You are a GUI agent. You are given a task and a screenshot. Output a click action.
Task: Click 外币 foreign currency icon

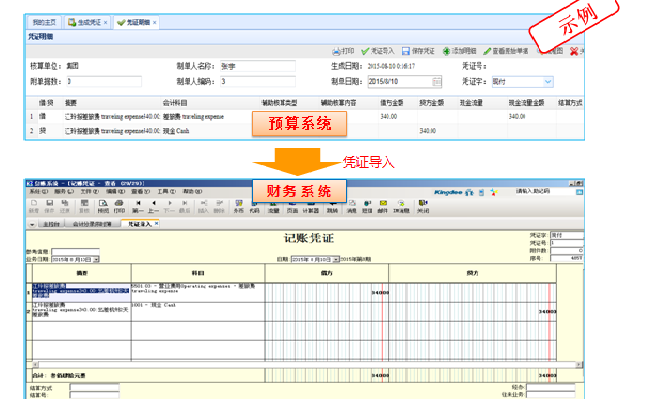[x=238, y=206]
